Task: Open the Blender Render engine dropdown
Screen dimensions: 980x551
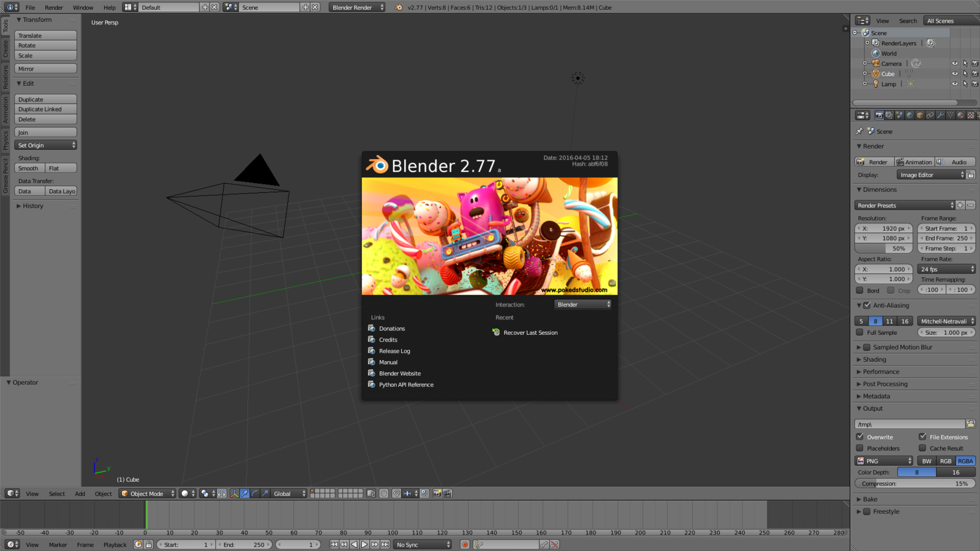Action: [x=357, y=7]
